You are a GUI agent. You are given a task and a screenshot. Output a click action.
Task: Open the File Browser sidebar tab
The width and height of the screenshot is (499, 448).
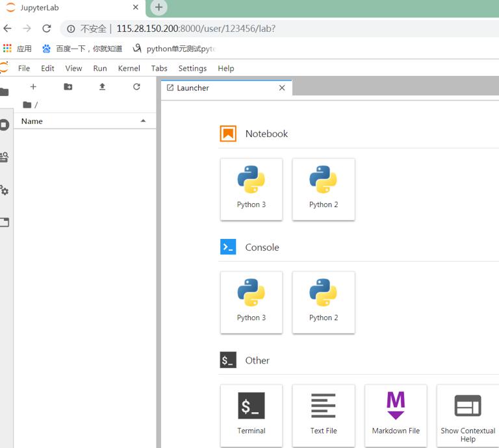tap(5, 92)
